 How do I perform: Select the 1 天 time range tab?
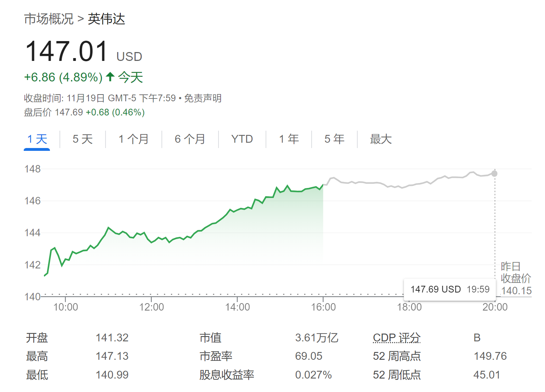[37, 139]
